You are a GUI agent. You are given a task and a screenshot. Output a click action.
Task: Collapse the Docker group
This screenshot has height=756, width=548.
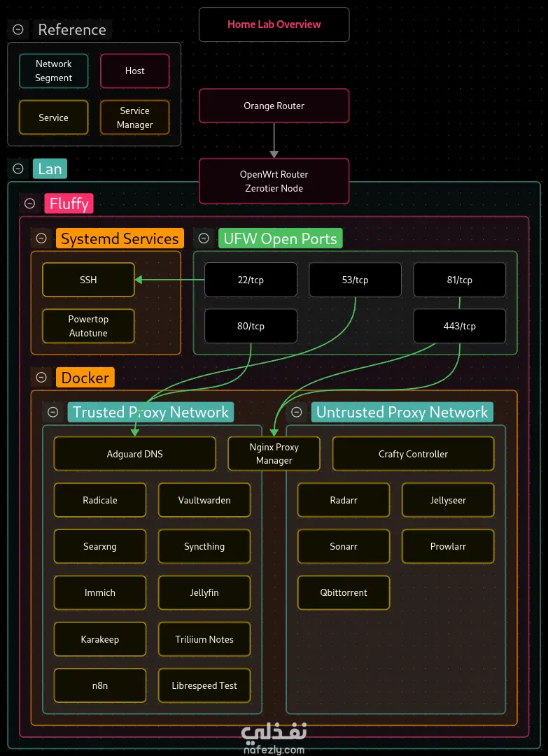41,378
